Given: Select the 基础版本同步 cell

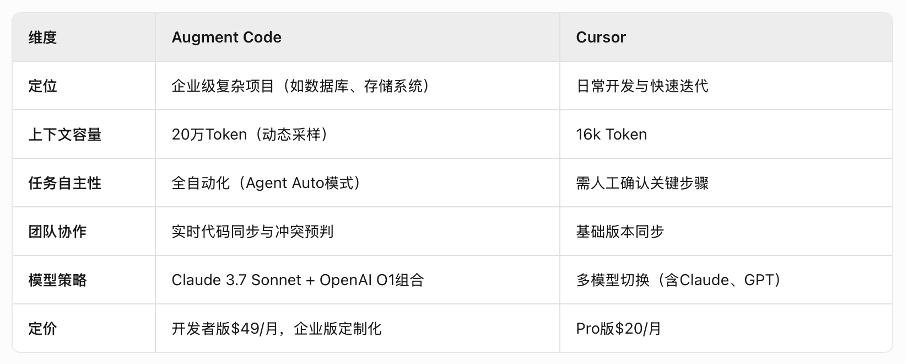Looking at the screenshot, I should pyautogui.click(x=620, y=231).
